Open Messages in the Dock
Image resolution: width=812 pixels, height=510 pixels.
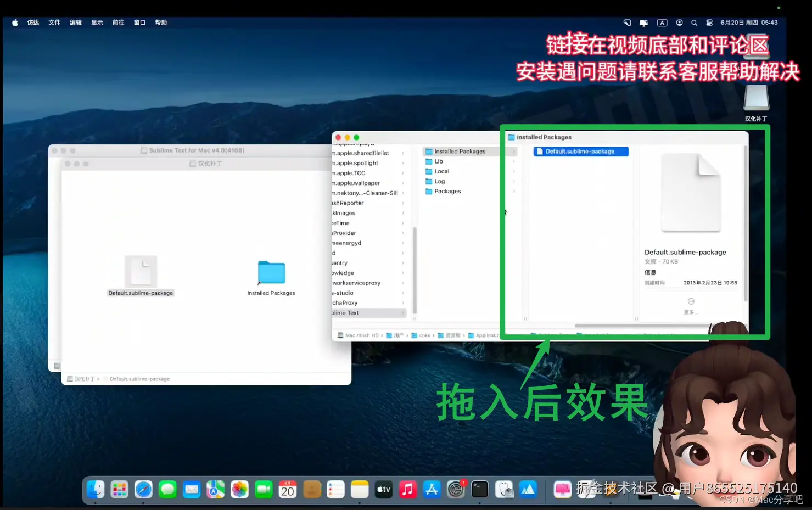point(167,489)
